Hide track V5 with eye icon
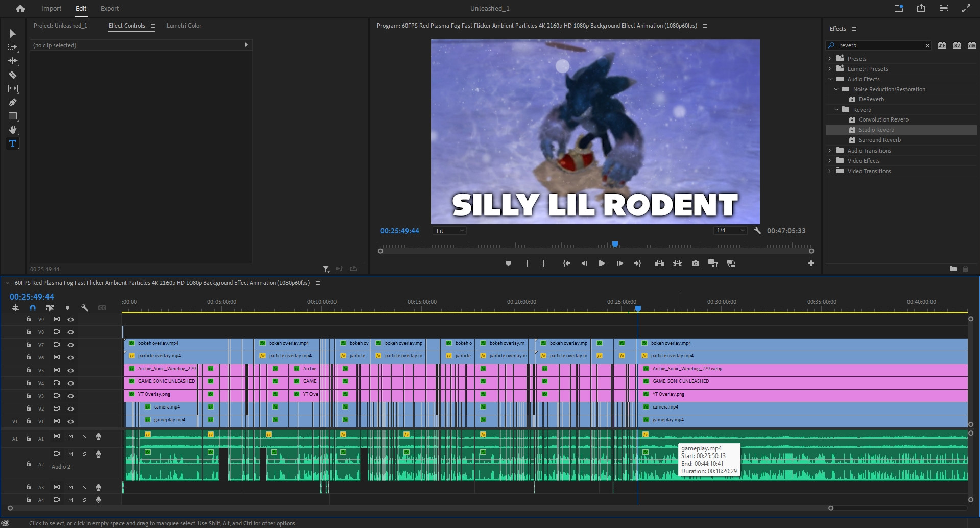The height and width of the screenshot is (528, 980). coord(71,370)
